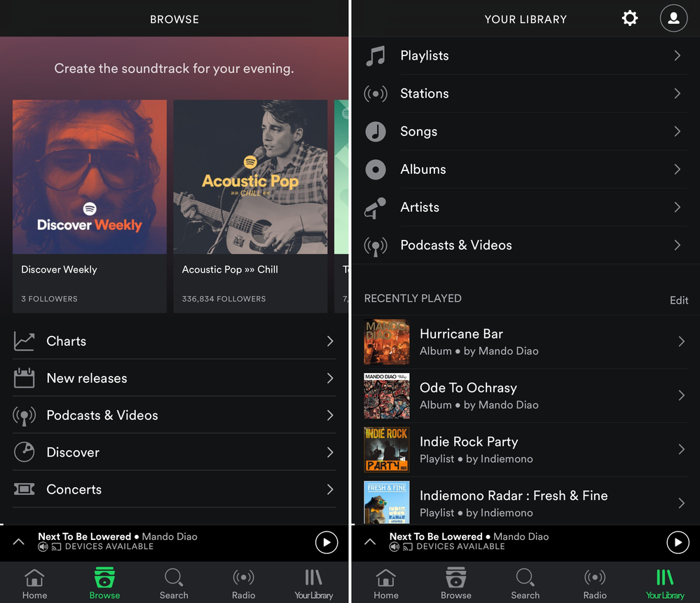The width and height of the screenshot is (700, 603).
Task: Open New releases using its chevron
Action: click(330, 379)
